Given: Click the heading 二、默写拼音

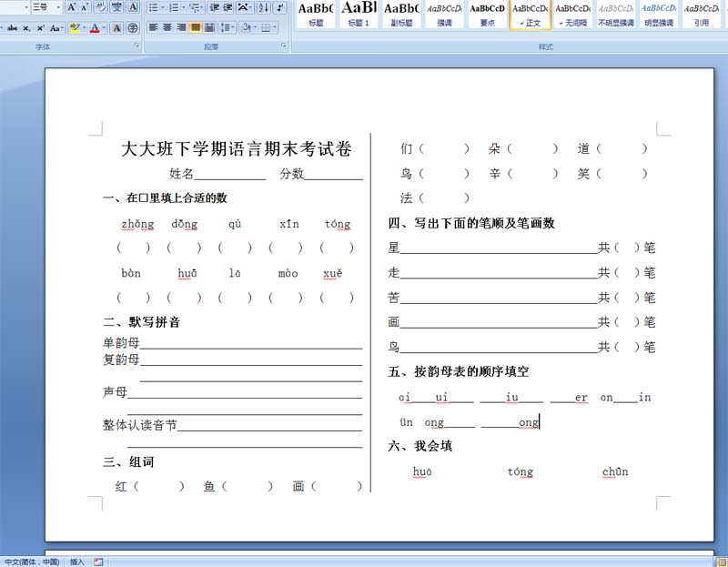Looking at the screenshot, I should point(142,321).
